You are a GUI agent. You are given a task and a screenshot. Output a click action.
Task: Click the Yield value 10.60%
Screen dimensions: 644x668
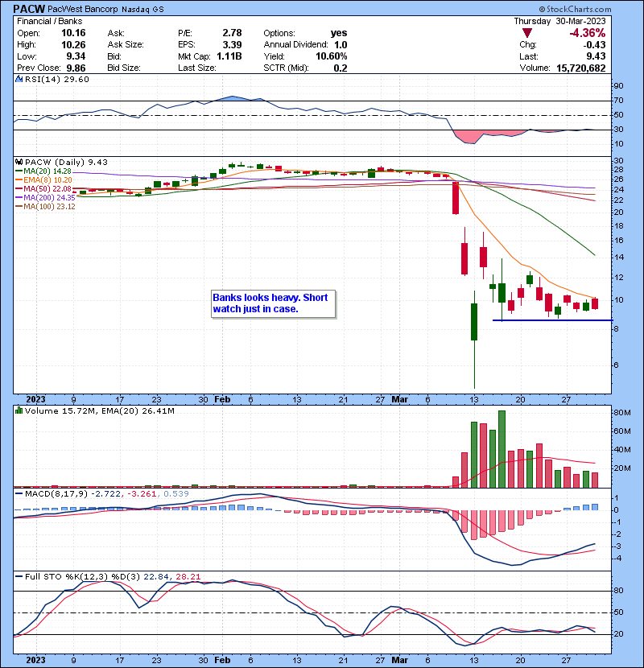click(332, 56)
